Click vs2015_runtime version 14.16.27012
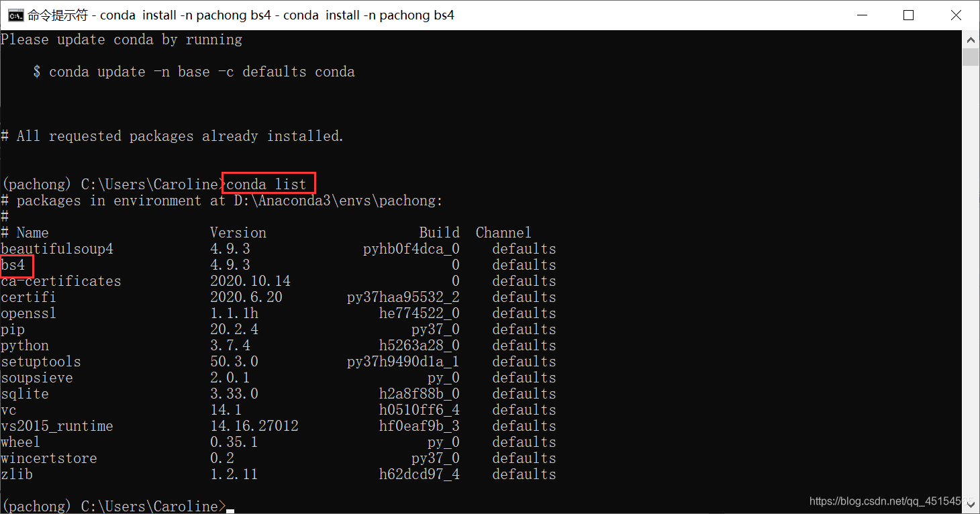Viewport: 980px width, 514px height. click(254, 426)
